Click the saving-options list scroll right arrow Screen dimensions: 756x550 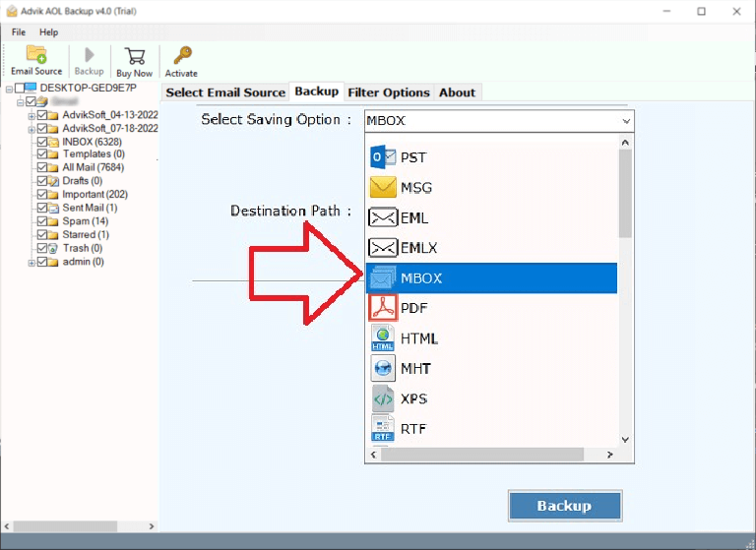tap(610, 455)
